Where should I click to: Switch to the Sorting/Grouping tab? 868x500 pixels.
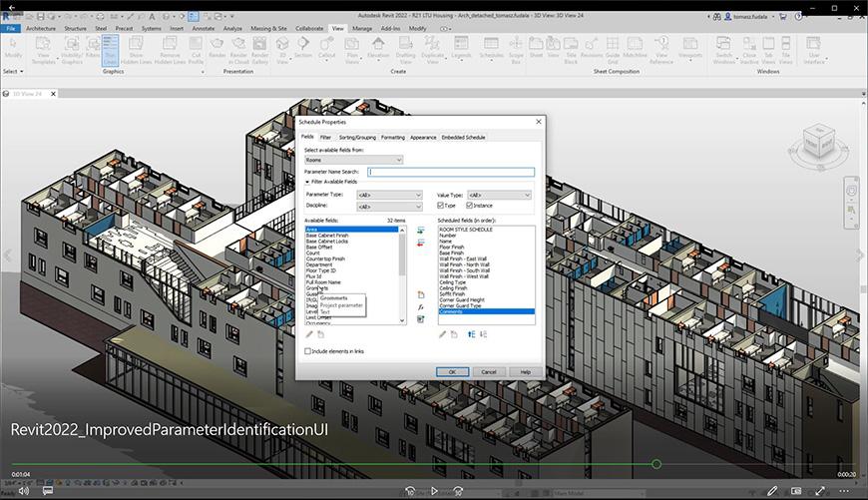(x=357, y=137)
